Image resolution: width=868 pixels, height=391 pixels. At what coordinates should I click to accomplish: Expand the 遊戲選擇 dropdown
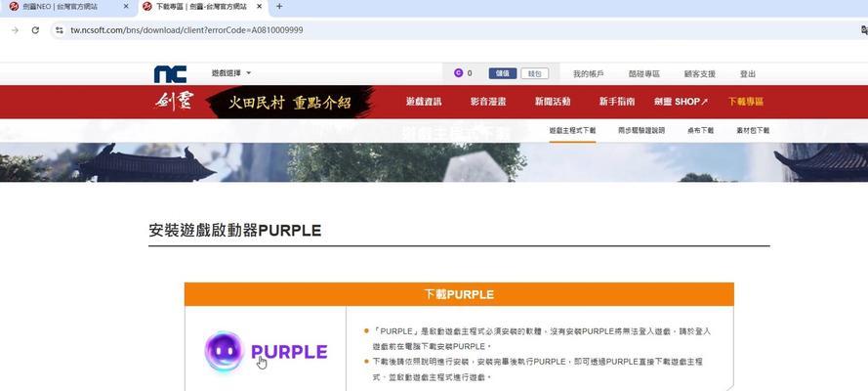(231, 73)
